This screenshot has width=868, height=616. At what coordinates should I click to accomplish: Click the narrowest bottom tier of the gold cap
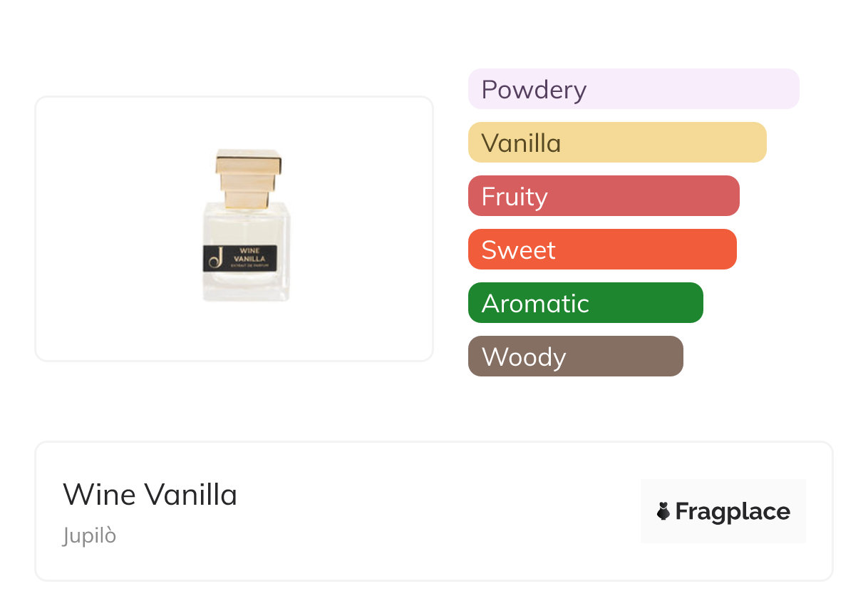point(247,200)
